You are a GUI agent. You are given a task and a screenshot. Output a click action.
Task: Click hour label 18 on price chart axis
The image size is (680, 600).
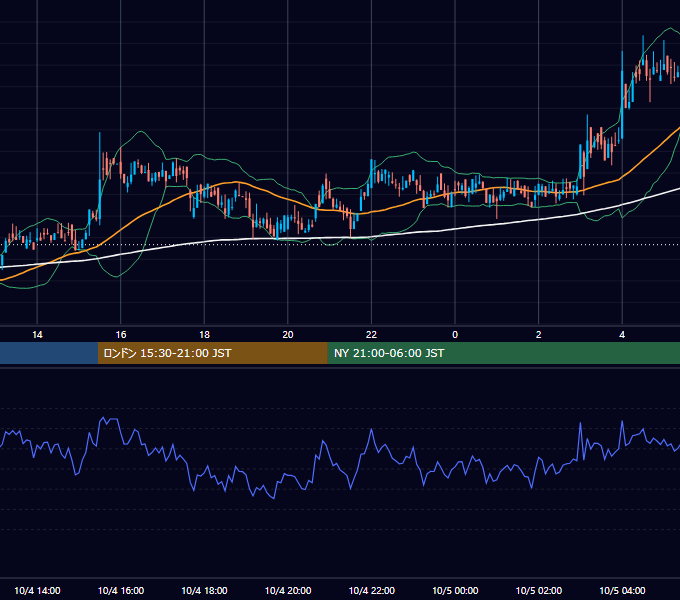coord(204,335)
